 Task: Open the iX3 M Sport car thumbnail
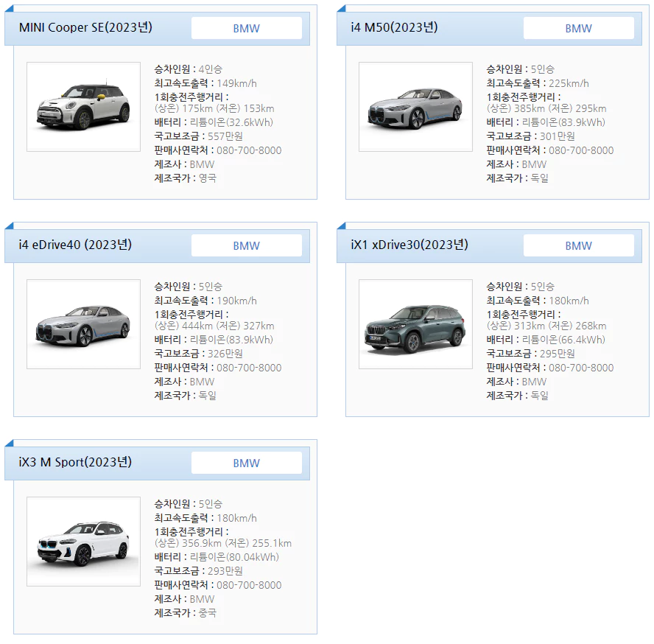tap(83, 542)
